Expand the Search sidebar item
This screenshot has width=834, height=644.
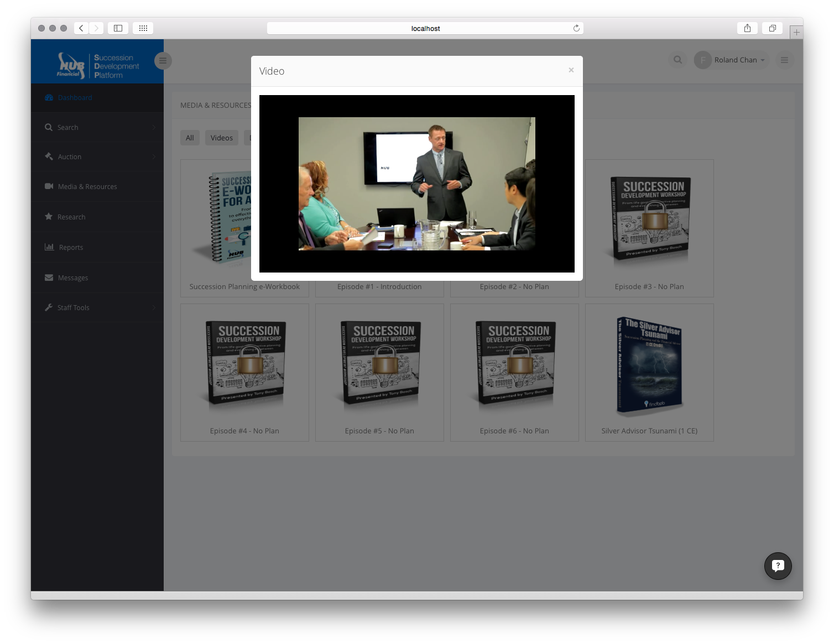coord(68,128)
